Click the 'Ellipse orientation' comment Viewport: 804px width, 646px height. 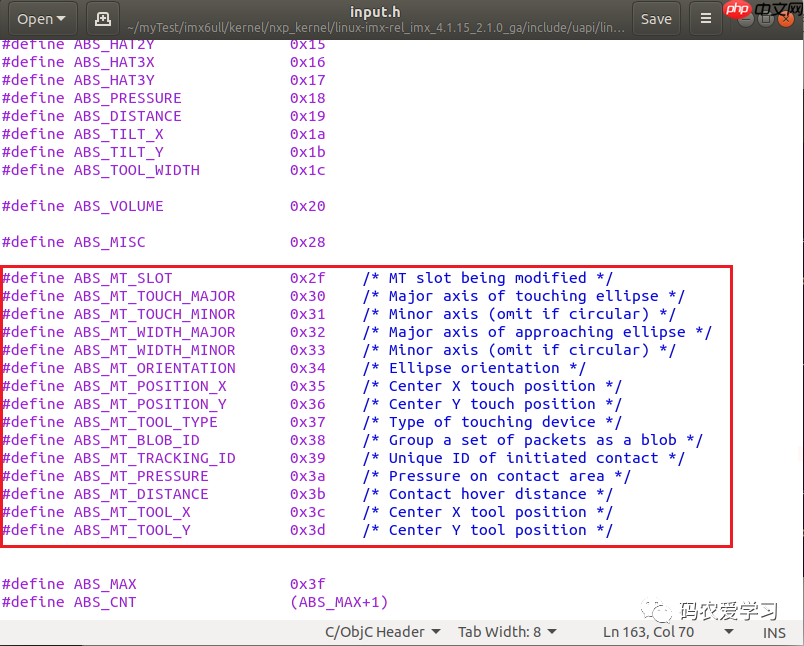(x=474, y=368)
